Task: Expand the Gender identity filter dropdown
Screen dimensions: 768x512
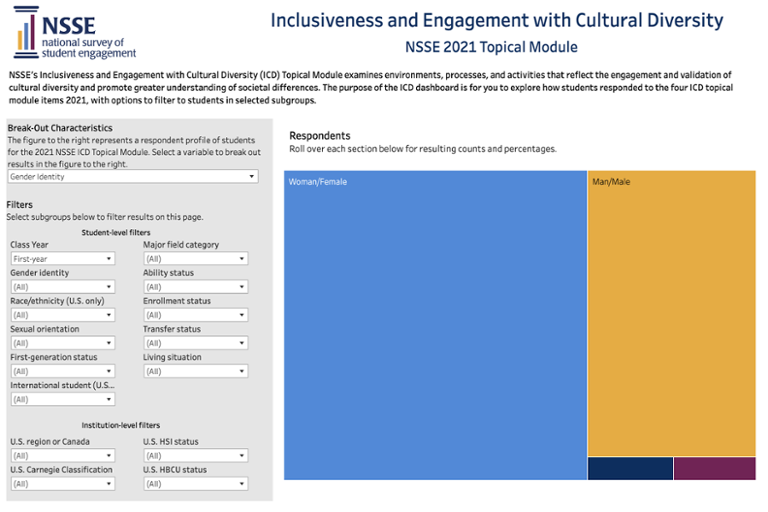Action: (x=63, y=287)
